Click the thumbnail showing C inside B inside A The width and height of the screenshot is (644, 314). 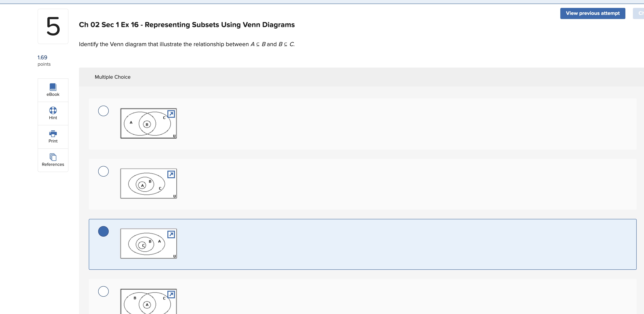coord(149,243)
